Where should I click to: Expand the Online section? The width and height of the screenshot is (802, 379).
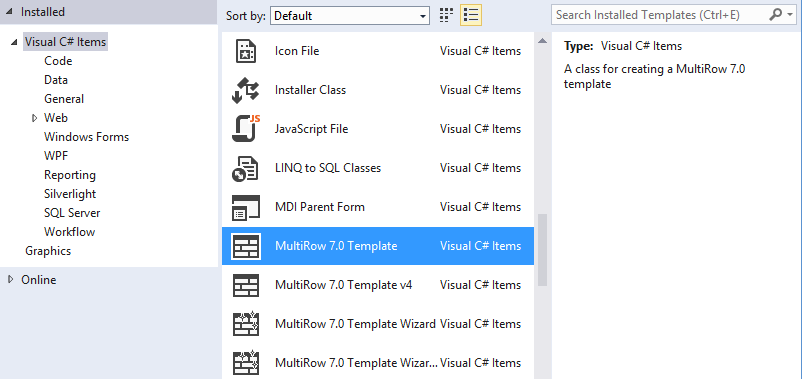click(11, 280)
